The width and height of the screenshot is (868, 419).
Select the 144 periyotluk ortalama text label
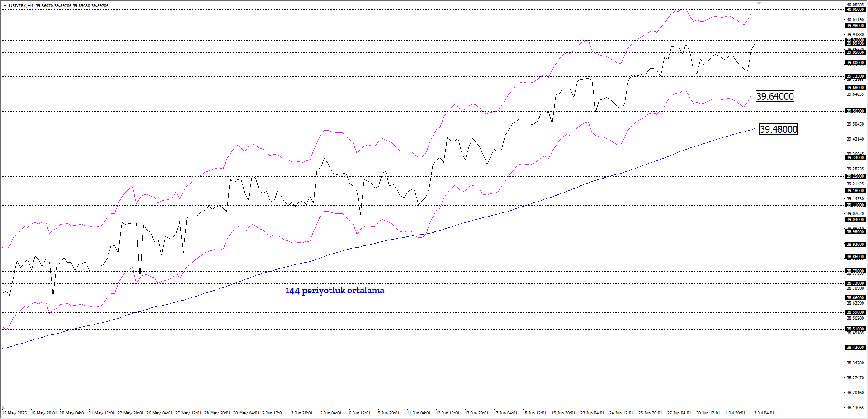335,291
